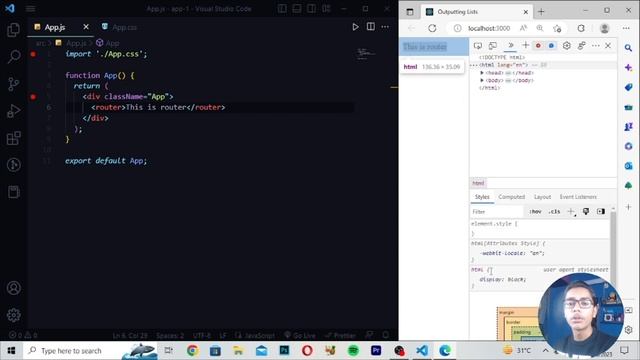The width and height of the screenshot is (640, 360).
Task: Click the localhost:3000 address bar
Action: (x=489, y=28)
